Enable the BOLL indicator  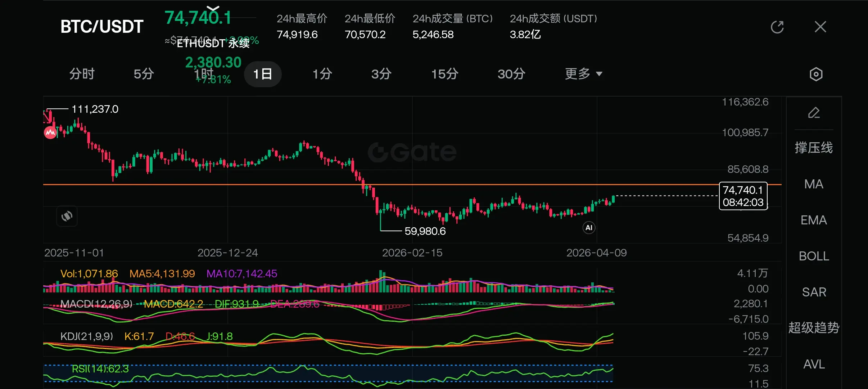click(814, 256)
